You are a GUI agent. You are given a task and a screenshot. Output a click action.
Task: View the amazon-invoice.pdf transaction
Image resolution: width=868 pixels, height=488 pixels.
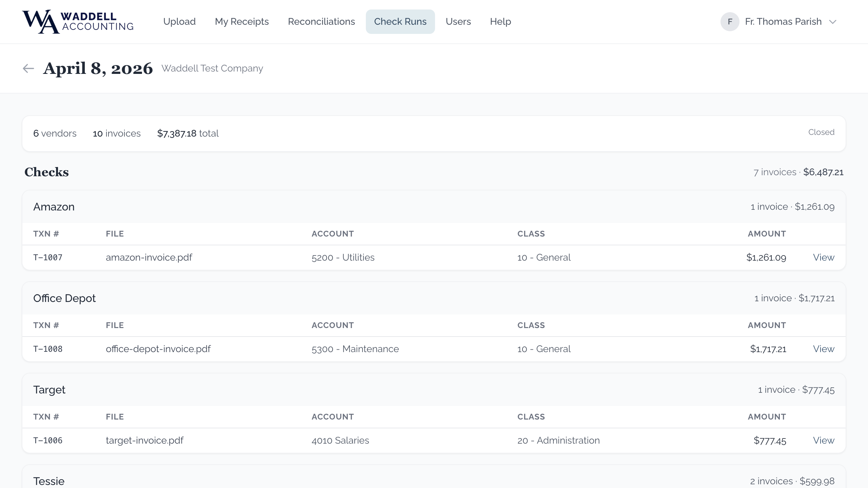[824, 258]
